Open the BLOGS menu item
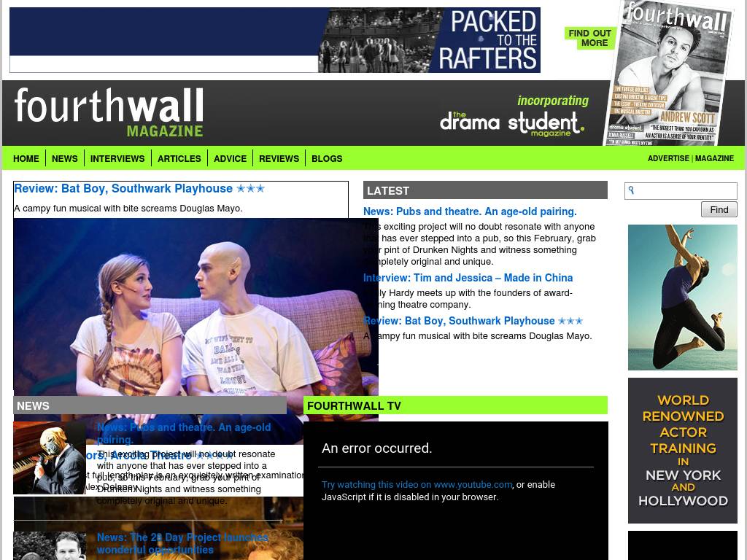This screenshot has width=747, height=560. [x=327, y=158]
